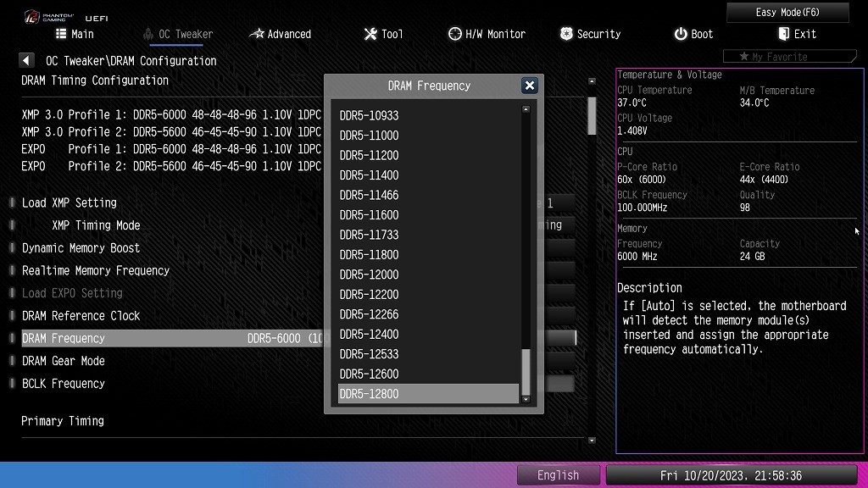Click the back arrow beside OC Tweaker breadcrumb

27,61
